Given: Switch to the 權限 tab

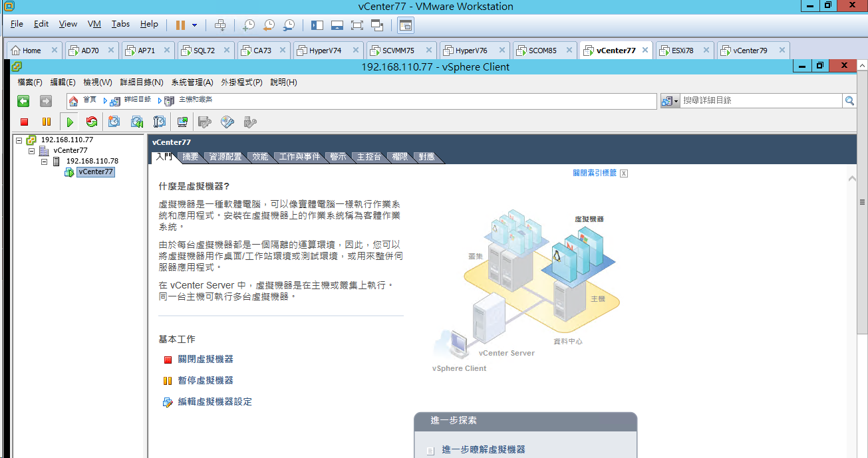Looking at the screenshot, I should point(400,158).
